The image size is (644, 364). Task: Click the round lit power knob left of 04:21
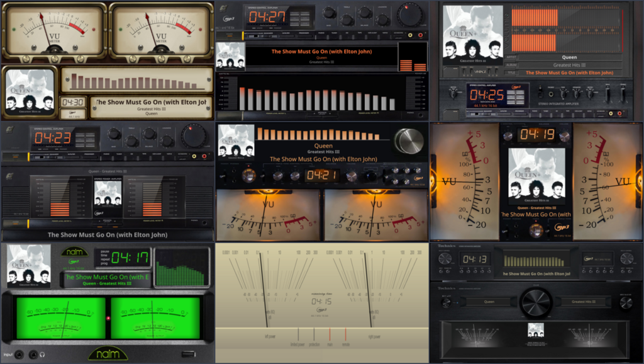pyautogui.click(x=248, y=176)
